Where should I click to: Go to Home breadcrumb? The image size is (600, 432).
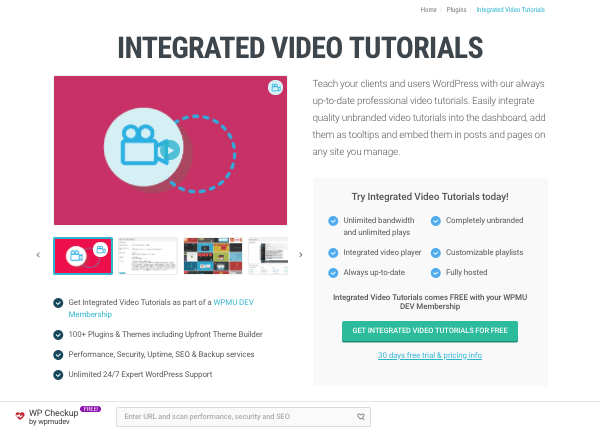pyautogui.click(x=429, y=10)
